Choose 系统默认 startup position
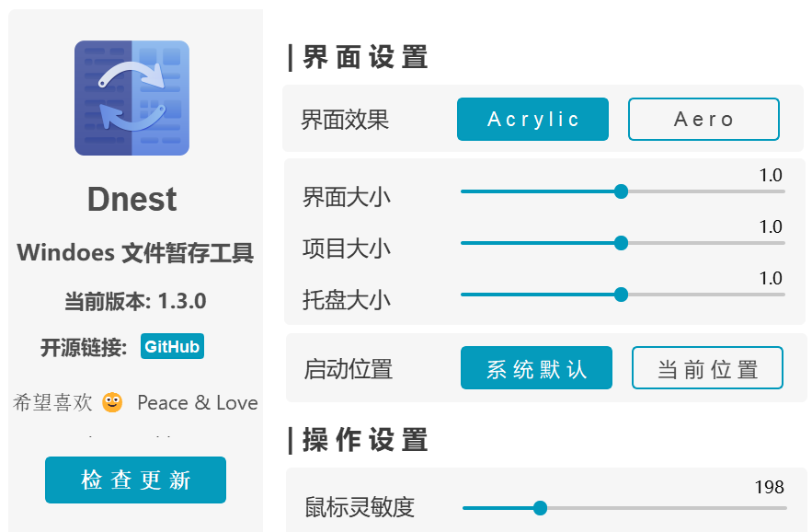This screenshot has width=812, height=532. tap(536, 368)
